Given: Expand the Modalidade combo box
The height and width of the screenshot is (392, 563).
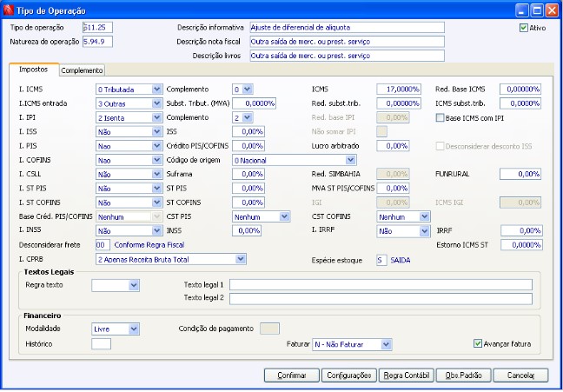Looking at the screenshot, I should (133, 329).
